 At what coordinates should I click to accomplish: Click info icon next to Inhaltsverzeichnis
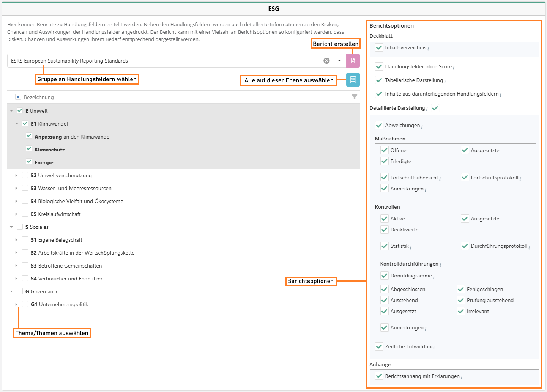click(428, 49)
